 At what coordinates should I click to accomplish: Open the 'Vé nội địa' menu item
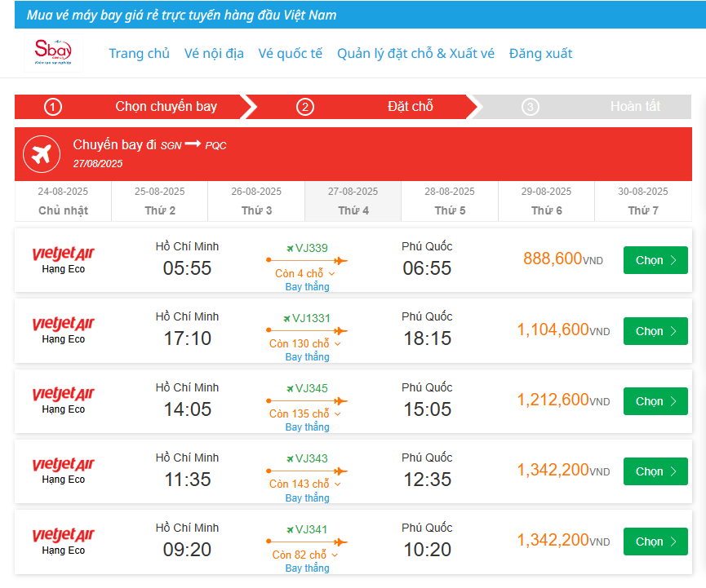click(214, 54)
